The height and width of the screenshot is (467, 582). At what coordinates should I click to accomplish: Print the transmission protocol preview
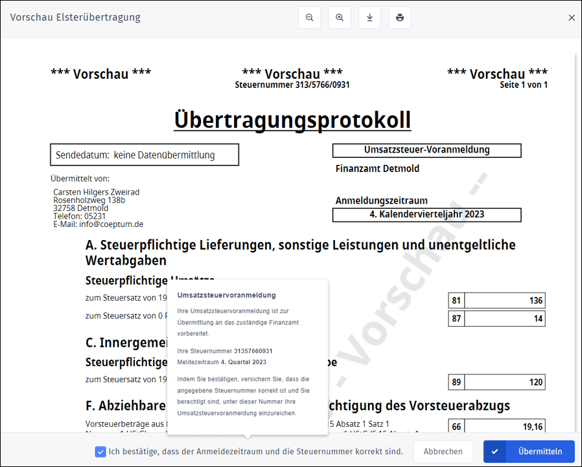[x=400, y=17]
